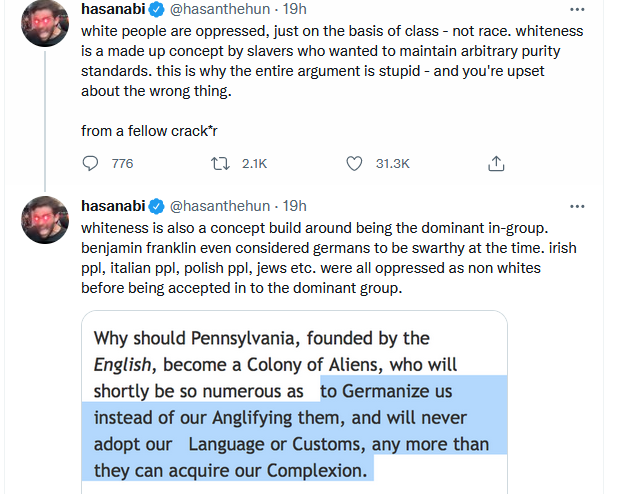Like the first tweet with heart icon
Image resolution: width=622 pixels, height=494 pixels.
tap(354, 163)
